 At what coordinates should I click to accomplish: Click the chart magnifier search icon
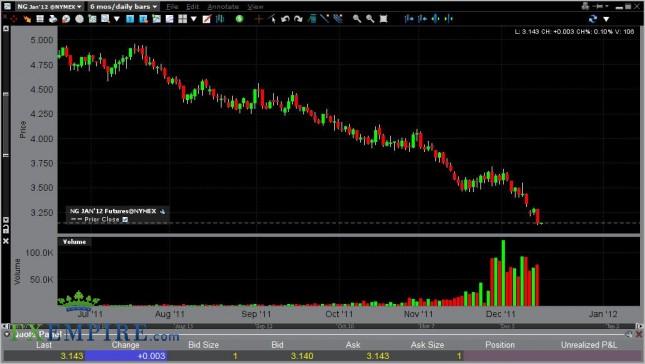[x=105, y=19]
